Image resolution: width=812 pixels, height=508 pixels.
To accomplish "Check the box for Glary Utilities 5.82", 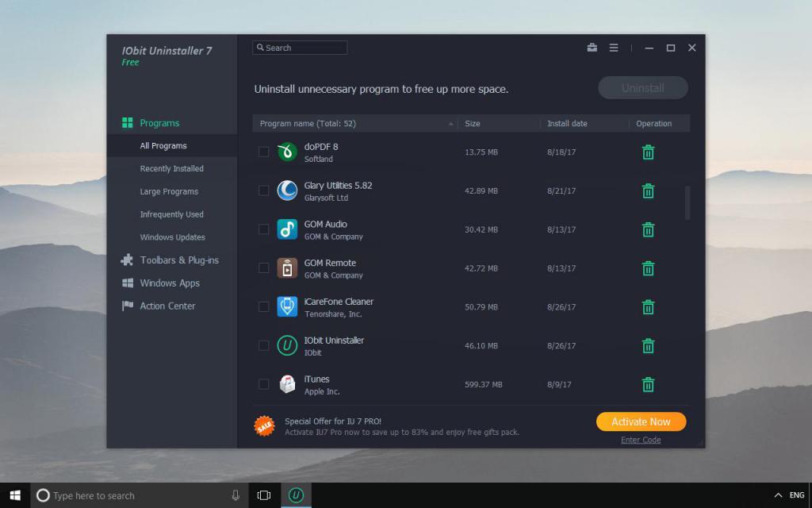I will pyautogui.click(x=263, y=190).
